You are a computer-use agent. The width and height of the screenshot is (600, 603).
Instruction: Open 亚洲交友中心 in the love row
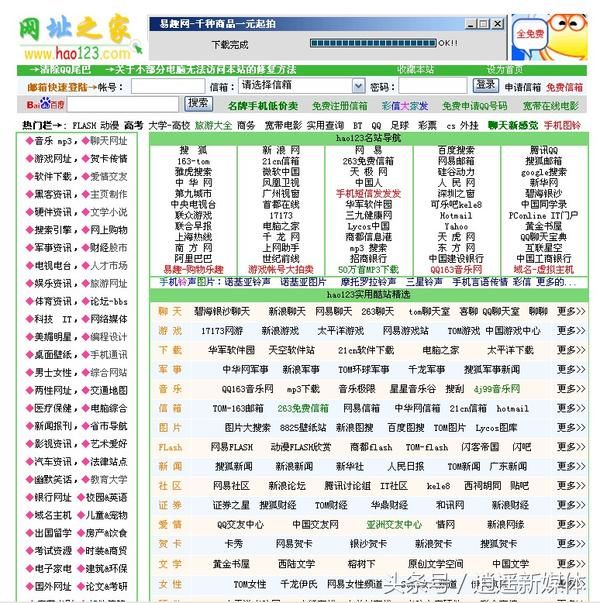[x=394, y=525]
